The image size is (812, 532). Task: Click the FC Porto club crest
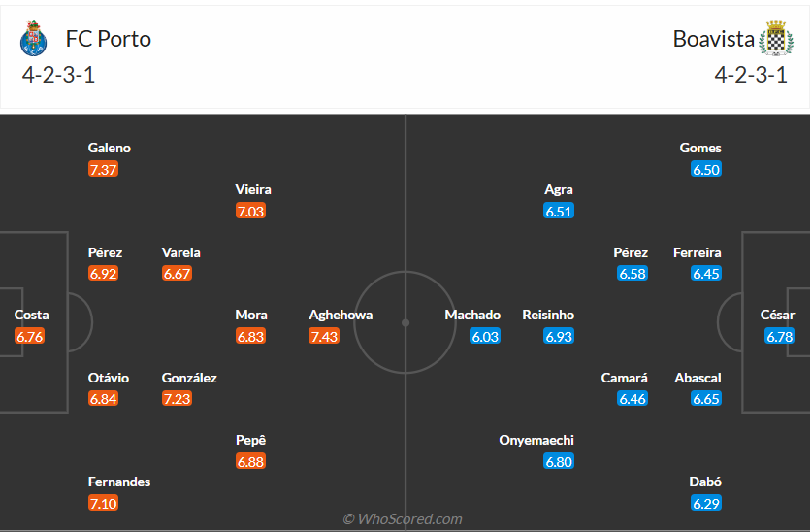[x=33, y=39]
